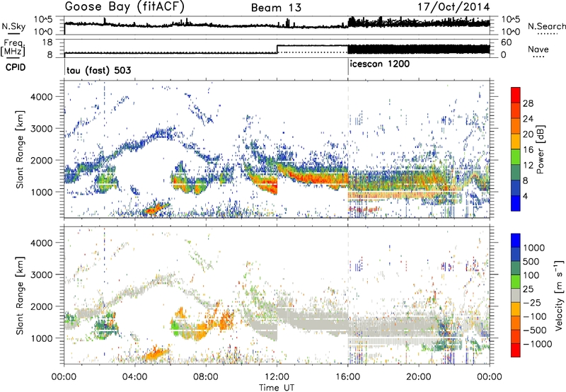Click the '-1000' tick on Velocity scale

coord(537,344)
